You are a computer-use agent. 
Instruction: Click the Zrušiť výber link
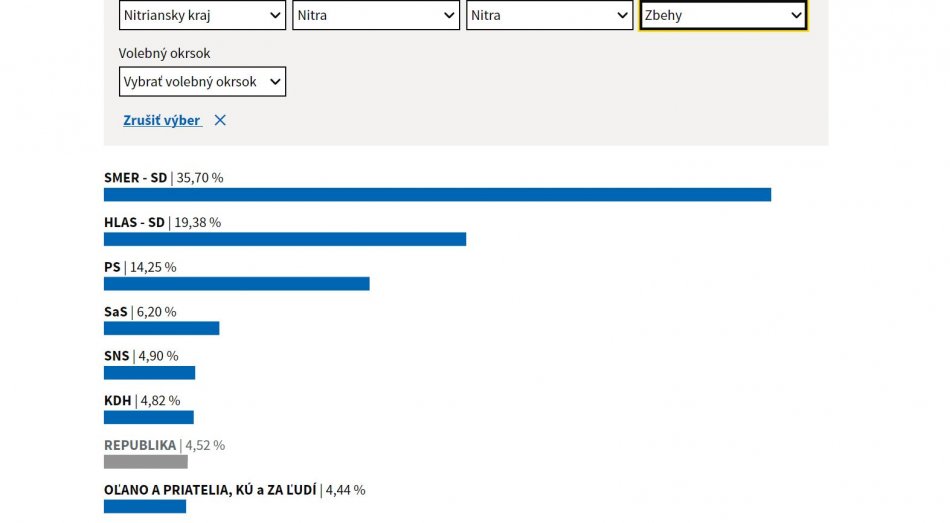[x=162, y=120]
